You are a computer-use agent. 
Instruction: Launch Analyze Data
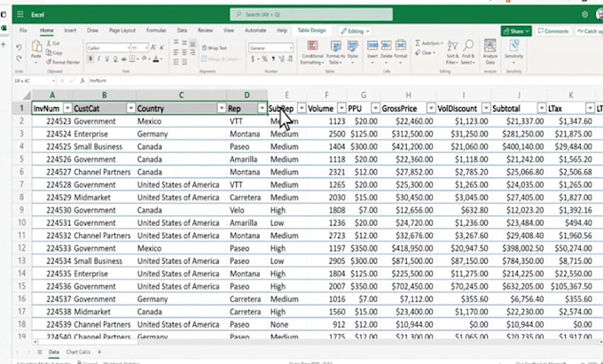pos(489,51)
